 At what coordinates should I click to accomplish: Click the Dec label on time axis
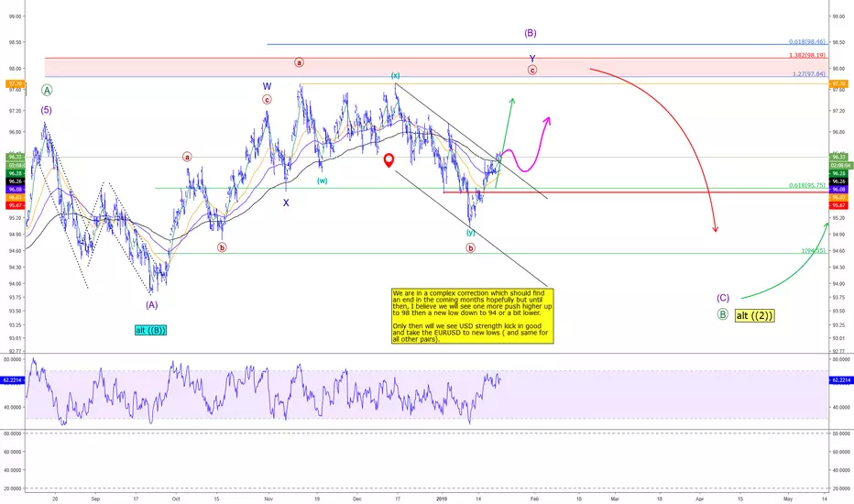pyautogui.click(x=356, y=499)
